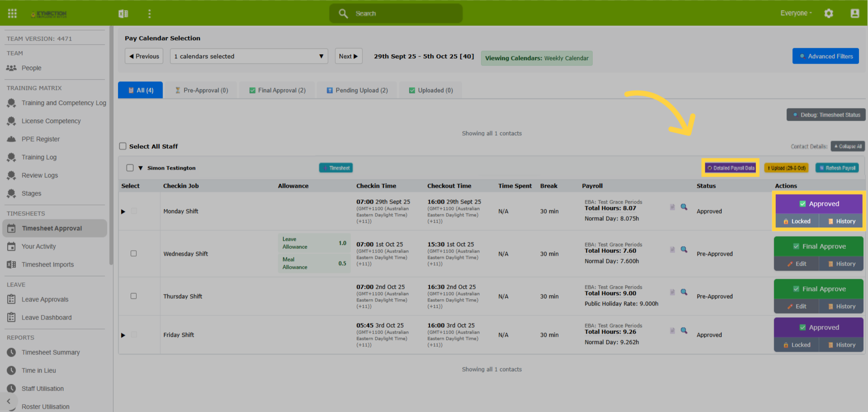Click the Detailed Payroll Data button
The image size is (868, 412).
[730, 168]
